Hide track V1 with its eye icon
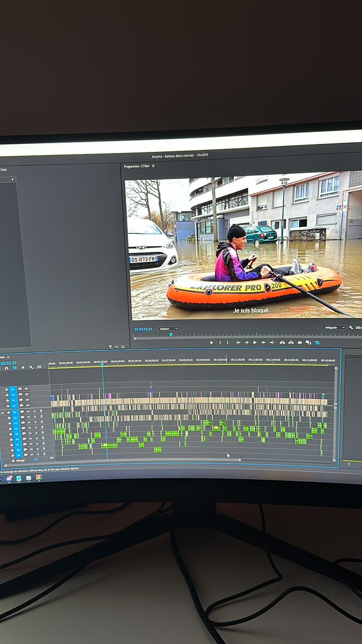This screenshot has width=362, height=644. point(28,405)
